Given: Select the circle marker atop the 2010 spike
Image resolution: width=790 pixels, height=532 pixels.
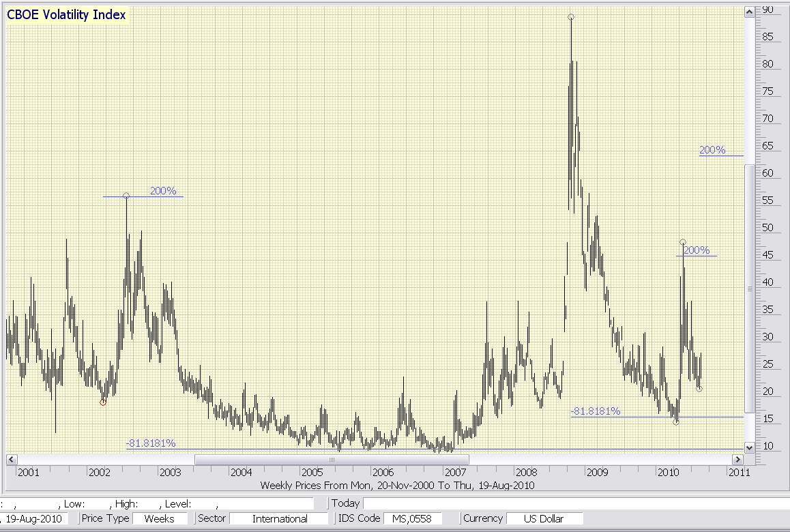Looking at the screenshot, I should [683, 242].
